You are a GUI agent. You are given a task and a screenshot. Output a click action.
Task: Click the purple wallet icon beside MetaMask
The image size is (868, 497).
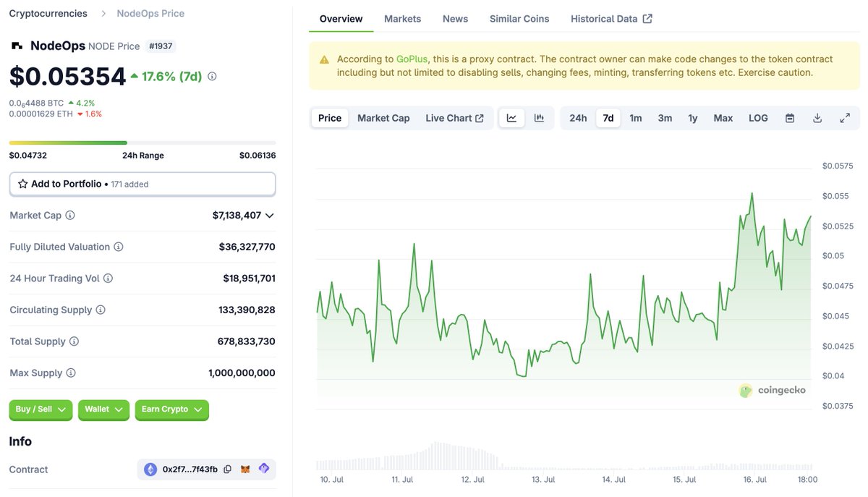click(264, 469)
